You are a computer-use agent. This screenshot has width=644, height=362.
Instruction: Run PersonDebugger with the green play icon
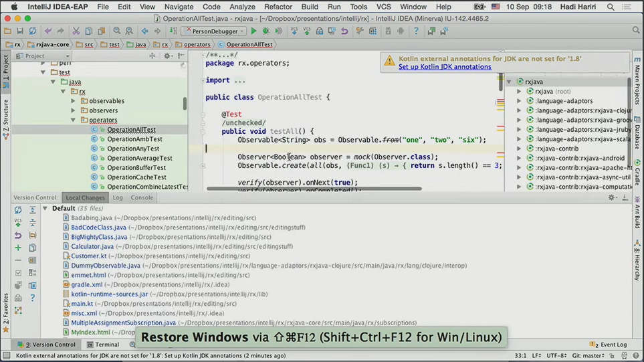coord(253,31)
